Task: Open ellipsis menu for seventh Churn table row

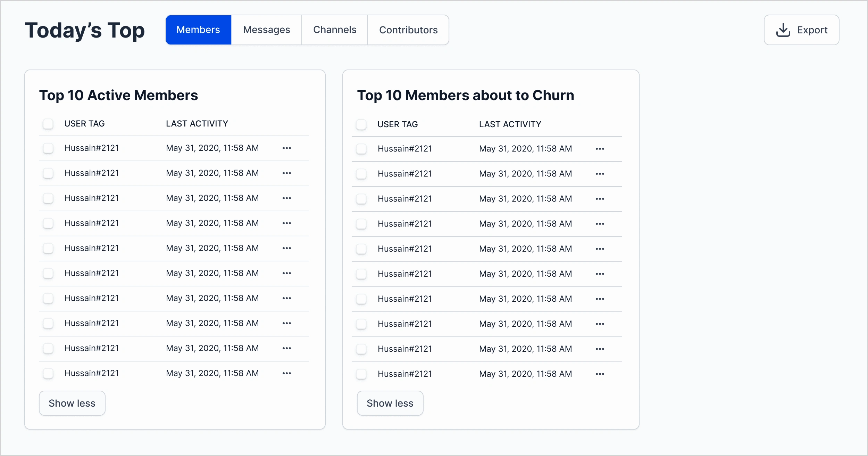Action: click(600, 299)
